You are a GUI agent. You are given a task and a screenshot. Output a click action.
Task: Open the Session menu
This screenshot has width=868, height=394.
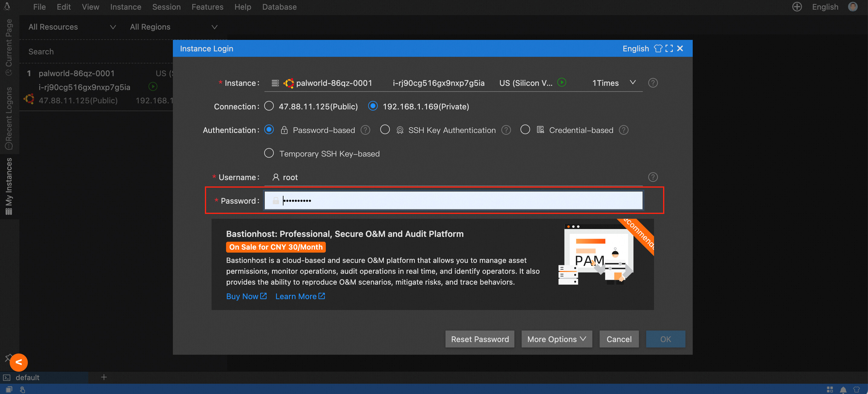point(167,7)
